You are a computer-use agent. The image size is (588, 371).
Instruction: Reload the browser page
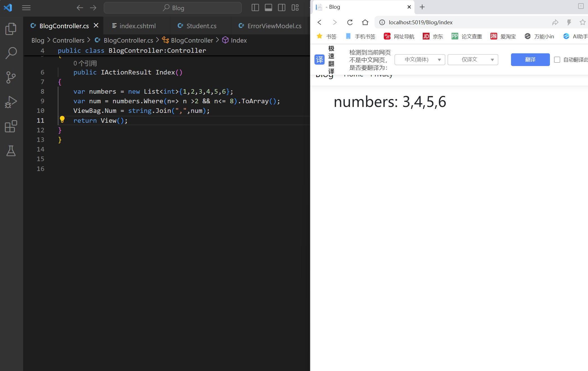(350, 22)
